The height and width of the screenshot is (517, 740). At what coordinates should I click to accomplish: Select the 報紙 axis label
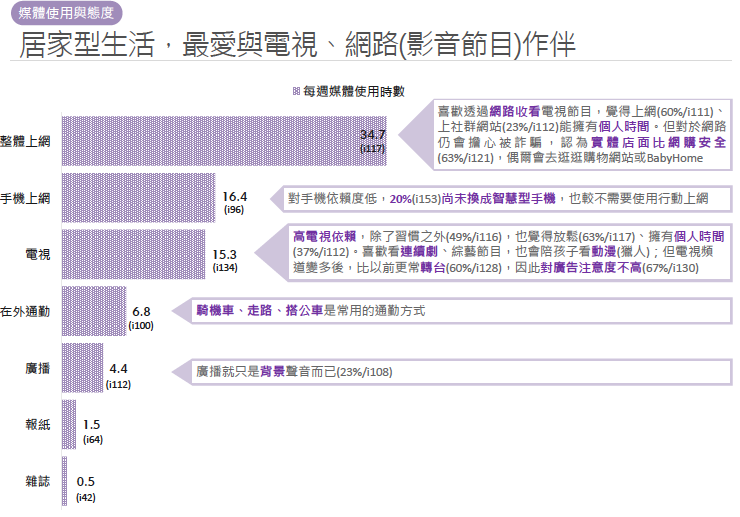point(38,424)
